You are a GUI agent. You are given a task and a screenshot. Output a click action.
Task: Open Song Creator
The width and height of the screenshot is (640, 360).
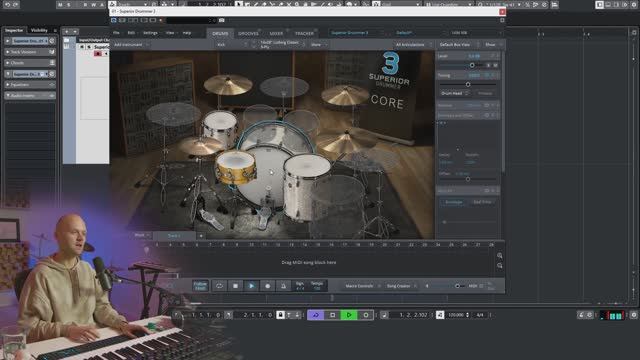coord(401,286)
